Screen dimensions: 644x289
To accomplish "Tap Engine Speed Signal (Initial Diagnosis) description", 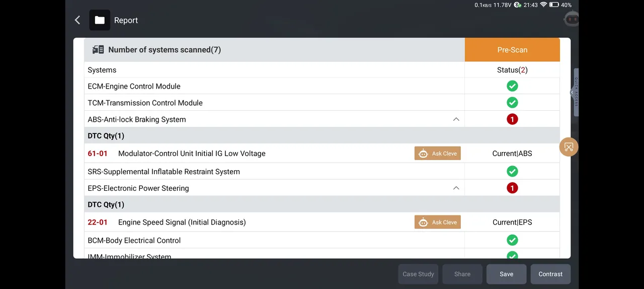I will pos(182,222).
